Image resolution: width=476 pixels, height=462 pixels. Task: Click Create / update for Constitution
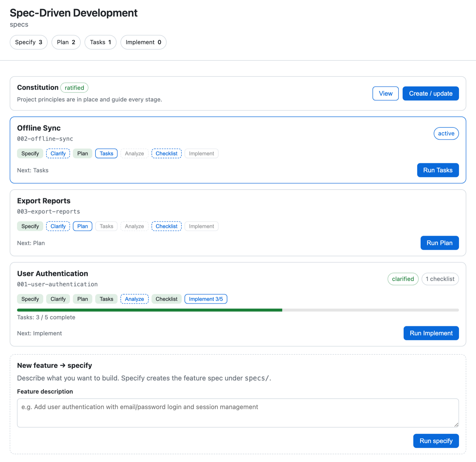(430, 94)
